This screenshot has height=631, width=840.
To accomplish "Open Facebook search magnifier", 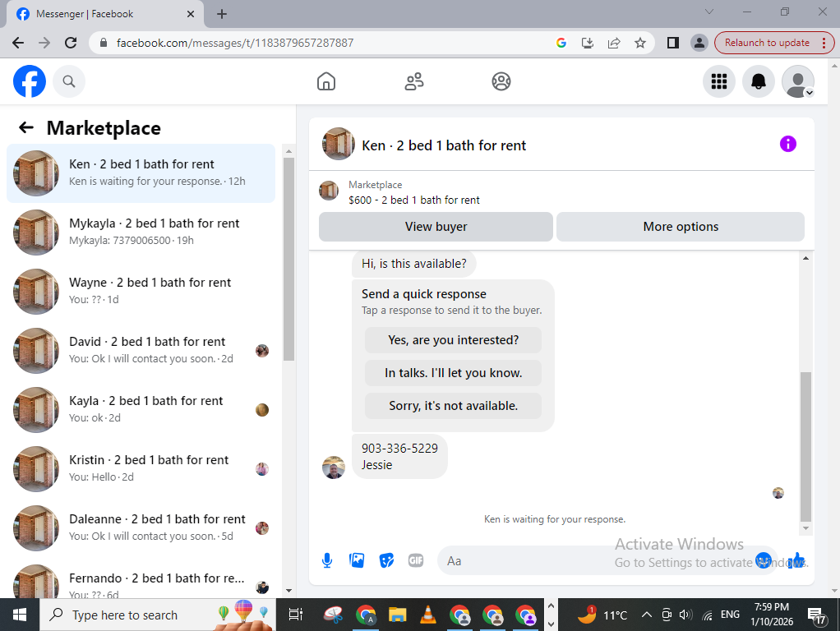I will 68,81.
